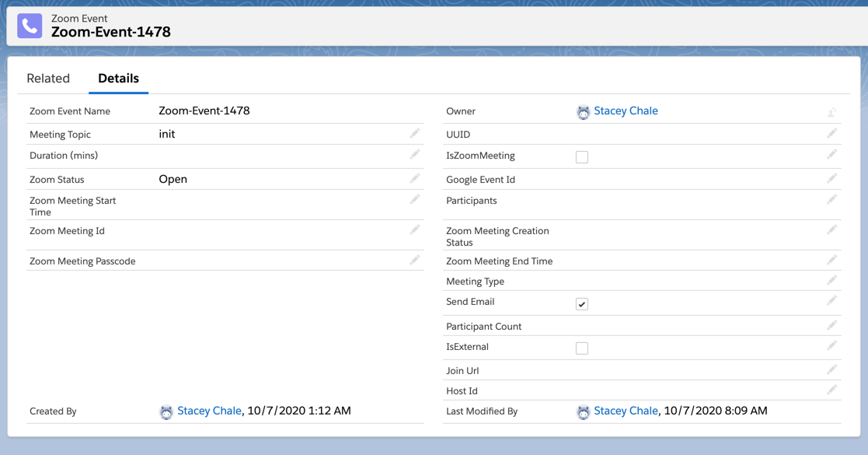The width and height of the screenshot is (868, 455).
Task: Toggle the Send Email checkbox
Action: (582, 303)
